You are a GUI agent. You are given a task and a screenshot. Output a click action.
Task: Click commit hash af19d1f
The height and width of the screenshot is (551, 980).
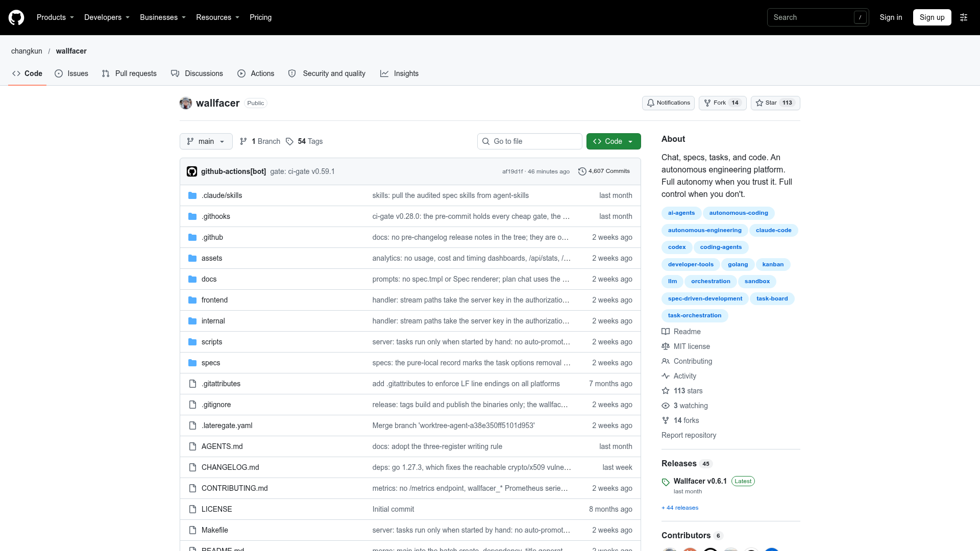[512, 171]
